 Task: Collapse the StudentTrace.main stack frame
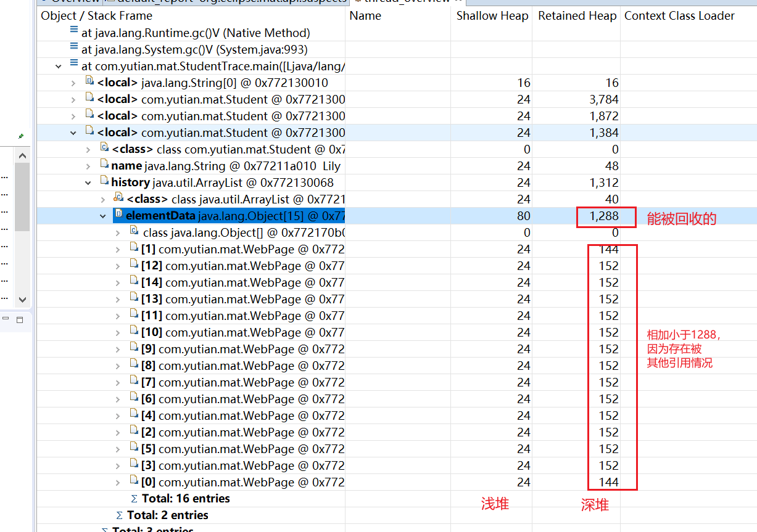tap(58, 66)
